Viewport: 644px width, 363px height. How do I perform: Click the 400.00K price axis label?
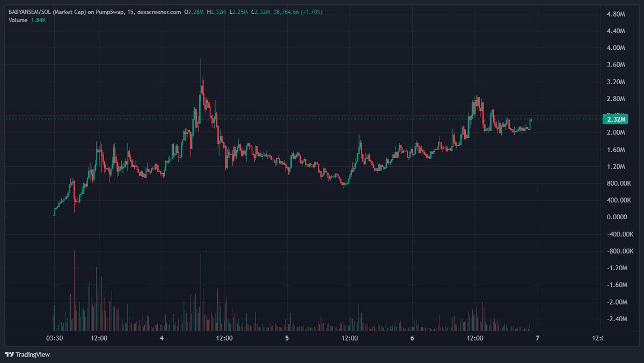click(618, 201)
